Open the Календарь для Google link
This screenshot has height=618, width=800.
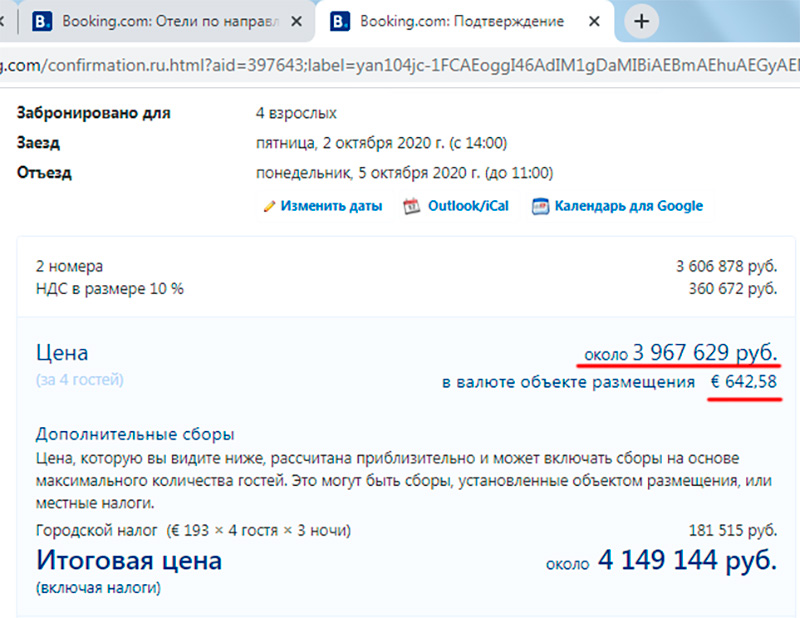(628, 207)
